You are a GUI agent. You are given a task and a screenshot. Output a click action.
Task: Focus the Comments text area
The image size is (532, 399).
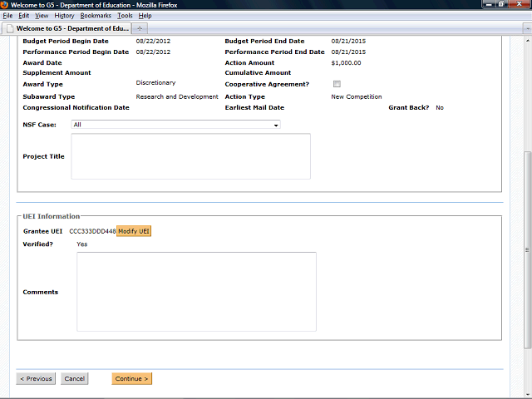196,292
